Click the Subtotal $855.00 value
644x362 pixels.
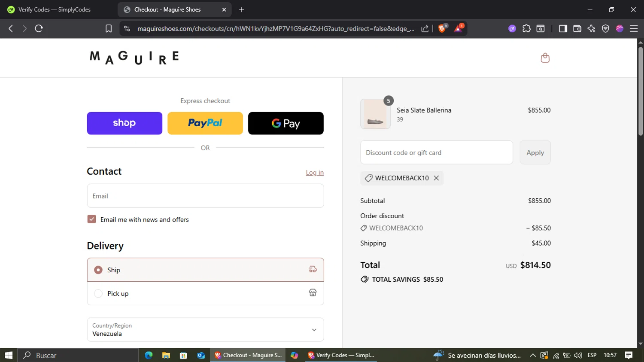[x=539, y=201]
